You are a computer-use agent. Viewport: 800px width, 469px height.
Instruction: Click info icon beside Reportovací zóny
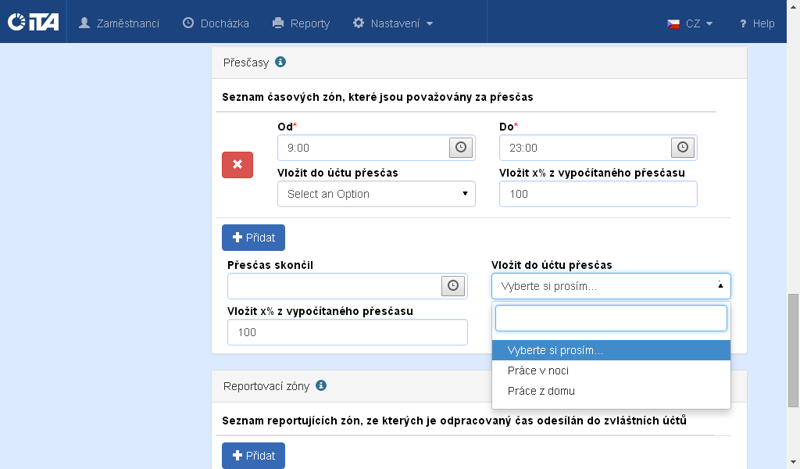coord(321,385)
